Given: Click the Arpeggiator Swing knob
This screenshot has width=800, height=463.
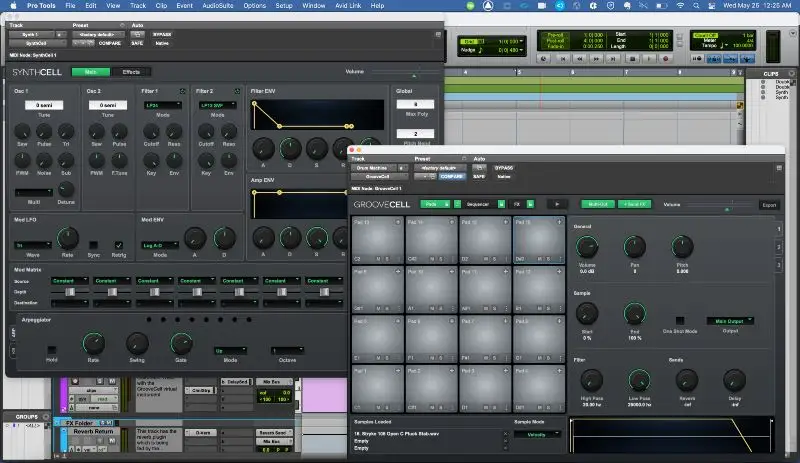Looking at the screenshot, I should (x=136, y=343).
